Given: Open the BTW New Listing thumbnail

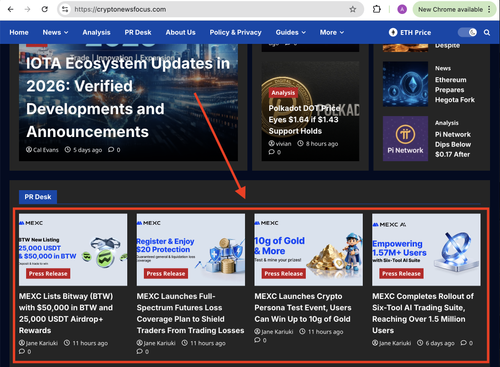Looking at the screenshot, I should [73, 250].
